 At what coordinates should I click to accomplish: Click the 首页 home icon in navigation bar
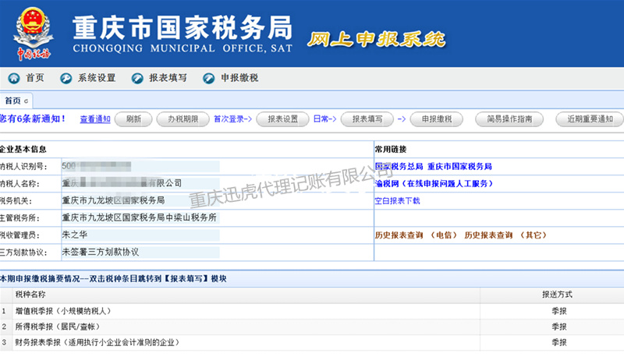click(14, 79)
